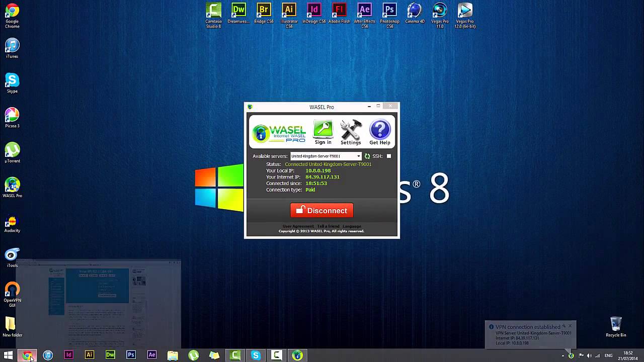This screenshot has height=362, width=644.
Task: Select the µTorrent desktop shortcut
Action: pyautogui.click(x=12, y=153)
